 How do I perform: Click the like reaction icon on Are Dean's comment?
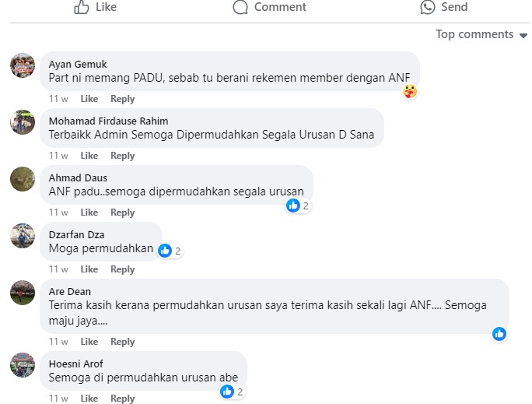(499, 333)
